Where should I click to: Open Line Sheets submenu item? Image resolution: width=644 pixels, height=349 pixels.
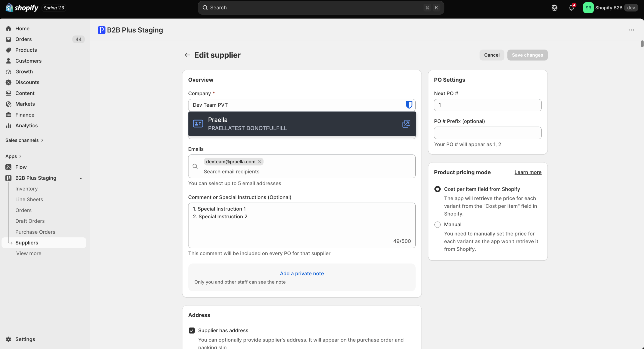[x=29, y=199]
